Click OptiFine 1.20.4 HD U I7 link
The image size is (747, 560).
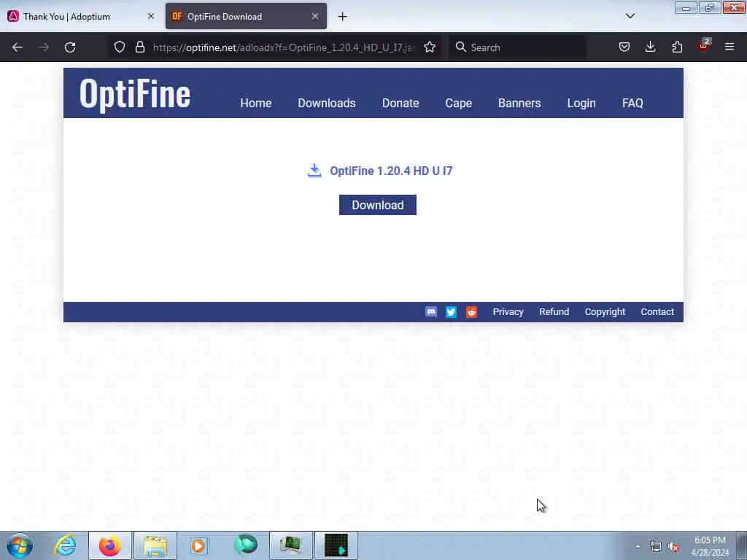pos(391,171)
